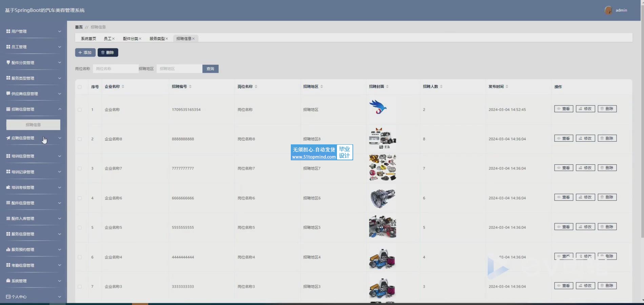Click the 个人中心 card icon
Screen dimensions: 644x305
point(8,297)
